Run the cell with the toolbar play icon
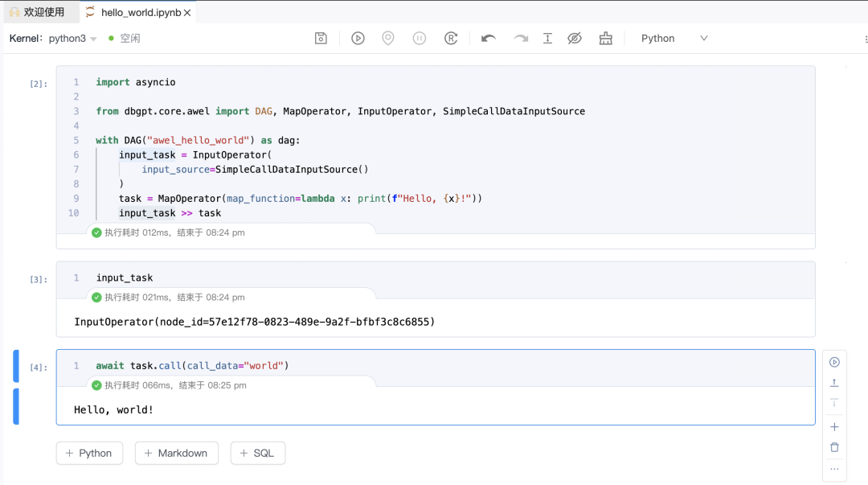868x485 pixels. click(x=358, y=39)
